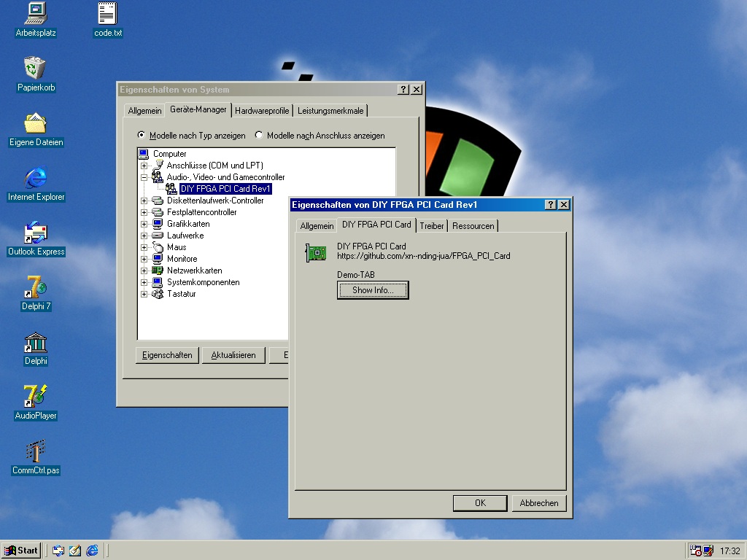
Task: Expand the Netzwerkkarten tree node
Action: (144, 271)
